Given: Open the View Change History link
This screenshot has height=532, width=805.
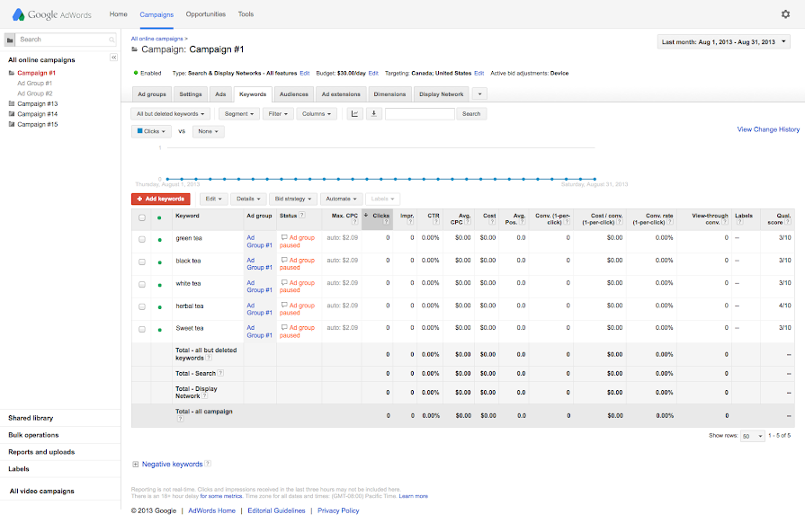Looking at the screenshot, I should tap(767, 129).
